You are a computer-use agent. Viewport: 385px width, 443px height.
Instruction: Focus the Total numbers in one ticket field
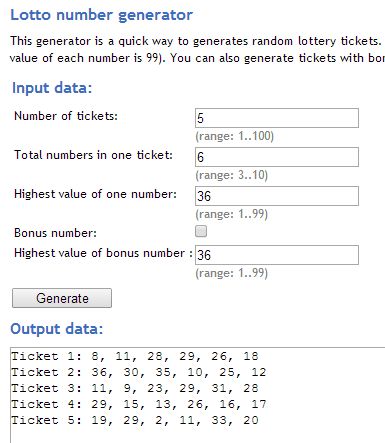point(277,157)
